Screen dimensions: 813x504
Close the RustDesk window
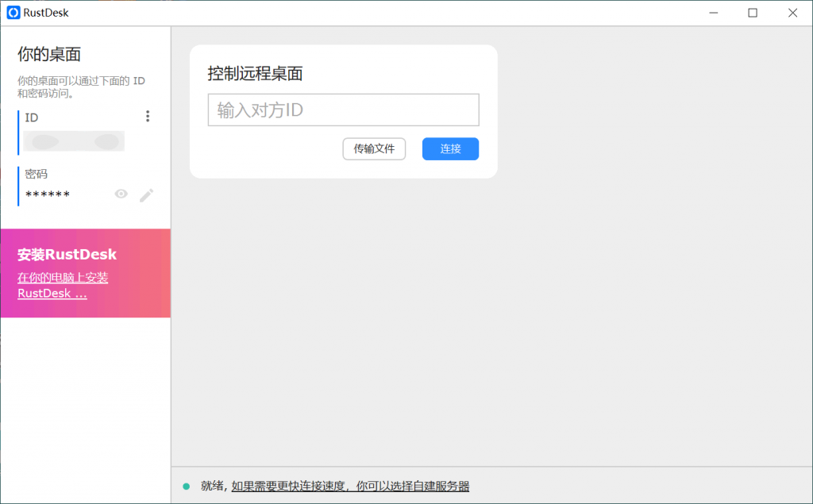[x=793, y=13]
